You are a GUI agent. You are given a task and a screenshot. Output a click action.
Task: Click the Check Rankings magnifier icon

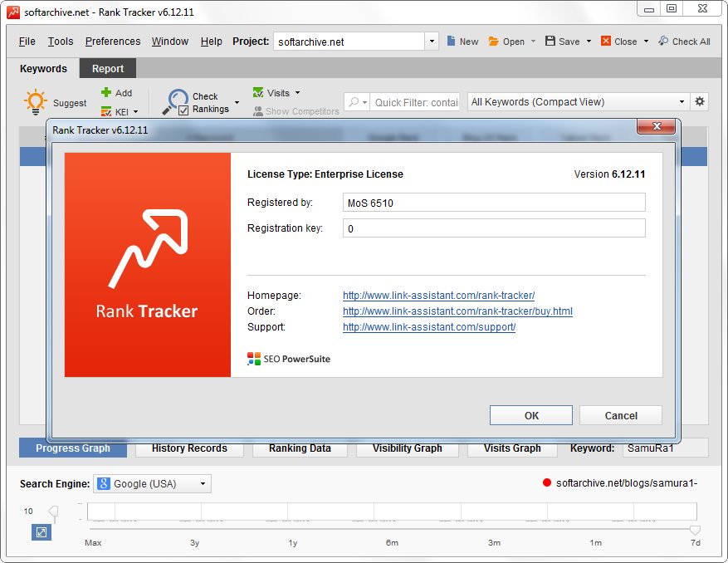click(x=174, y=101)
